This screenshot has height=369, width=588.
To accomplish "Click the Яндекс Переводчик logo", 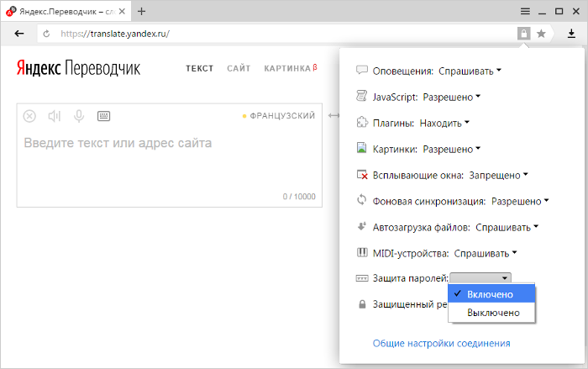I will (78, 68).
